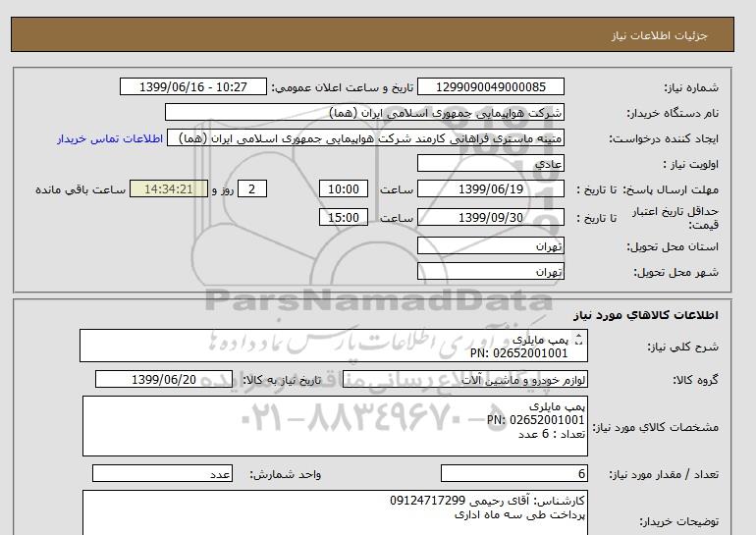Click the goods group field لوازم خودرو
This screenshot has height=535, width=756.
click(464, 379)
